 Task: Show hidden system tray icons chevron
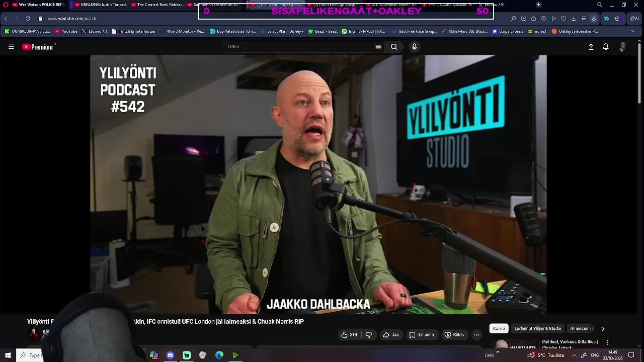tap(574, 355)
